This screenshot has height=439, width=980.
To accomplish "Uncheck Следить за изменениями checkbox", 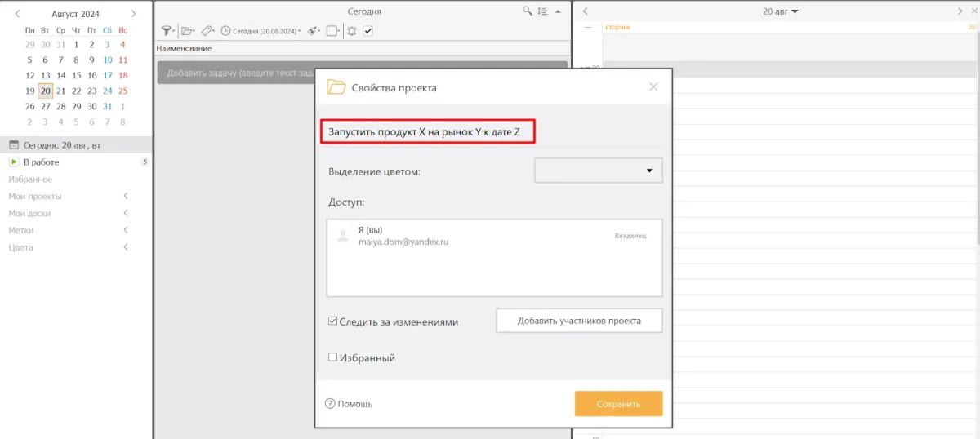I will pos(333,321).
